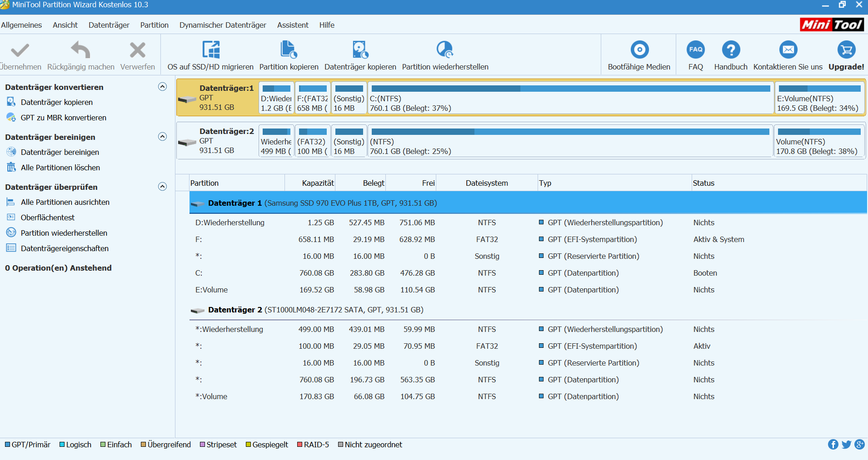Collapse the Datenträger überprüfen section
The image size is (868, 460).
pos(162,187)
